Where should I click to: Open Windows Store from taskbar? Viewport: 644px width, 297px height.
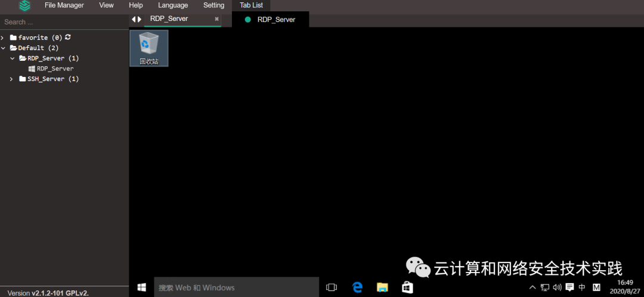coord(407,287)
